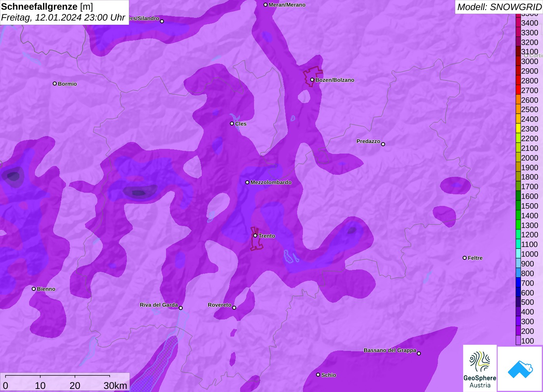The height and width of the screenshot is (392, 543).
Task: Click the Modell: SNOWGRID label
Action: pyautogui.click(x=499, y=7)
